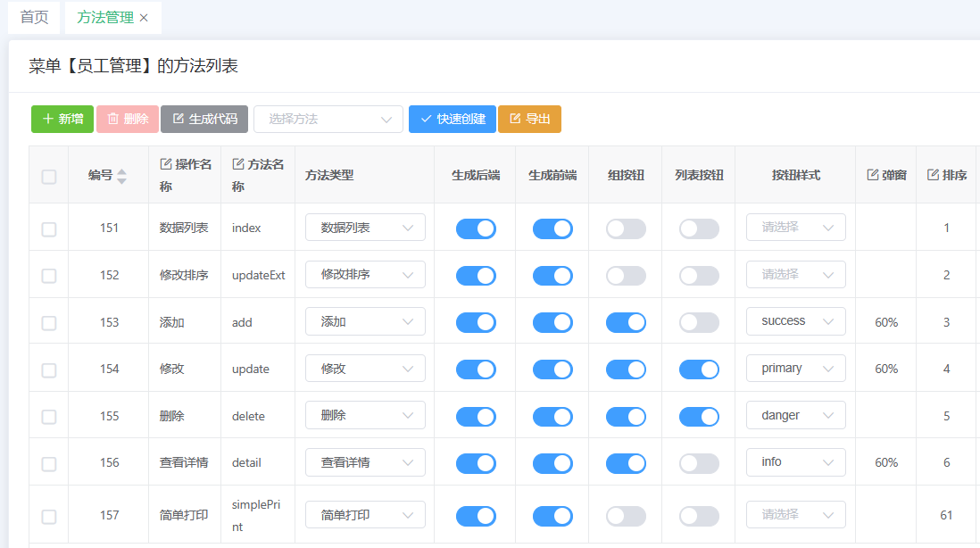The width and height of the screenshot is (980, 548).
Task: Check the select-all checkbox in table header
Action: 49,176
